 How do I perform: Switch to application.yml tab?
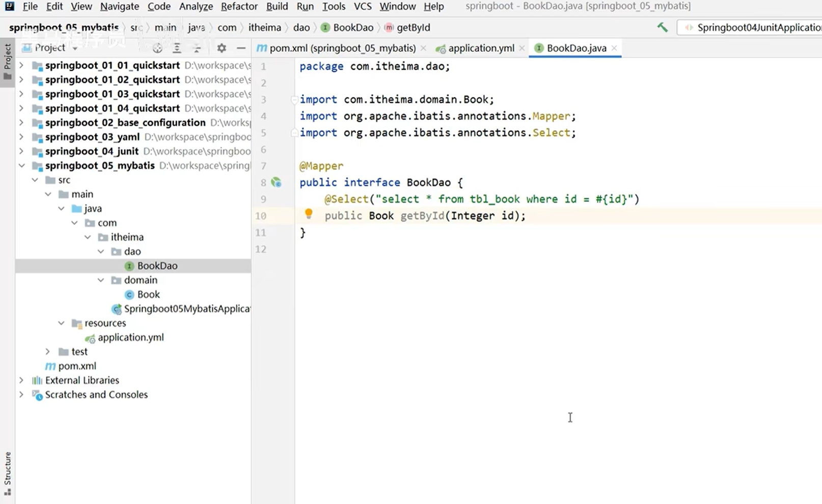click(x=481, y=48)
